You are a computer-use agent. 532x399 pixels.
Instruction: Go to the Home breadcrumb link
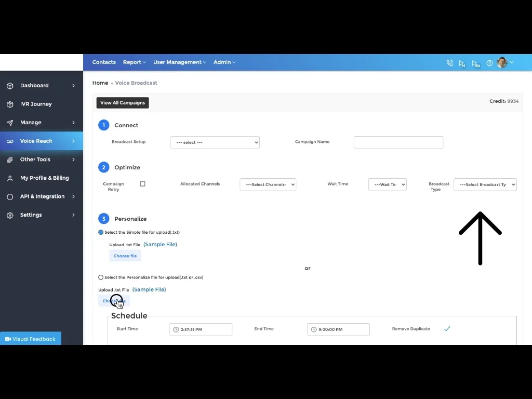(x=100, y=83)
